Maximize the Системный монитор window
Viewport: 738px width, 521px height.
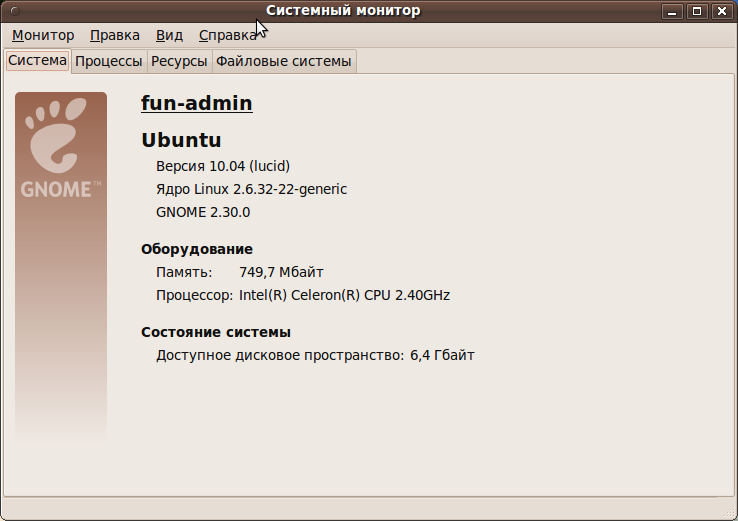[x=698, y=11]
